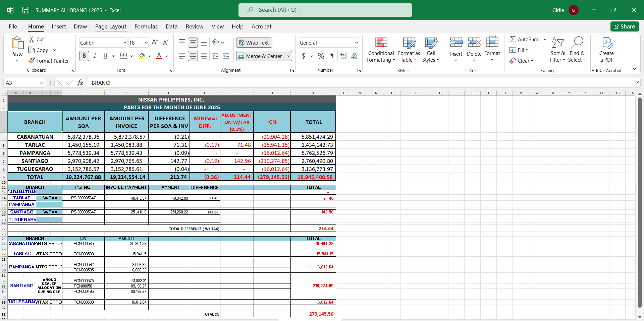The height and width of the screenshot is (321, 644).
Task: Click the Format Painter brush icon
Action: [x=32, y=61]
